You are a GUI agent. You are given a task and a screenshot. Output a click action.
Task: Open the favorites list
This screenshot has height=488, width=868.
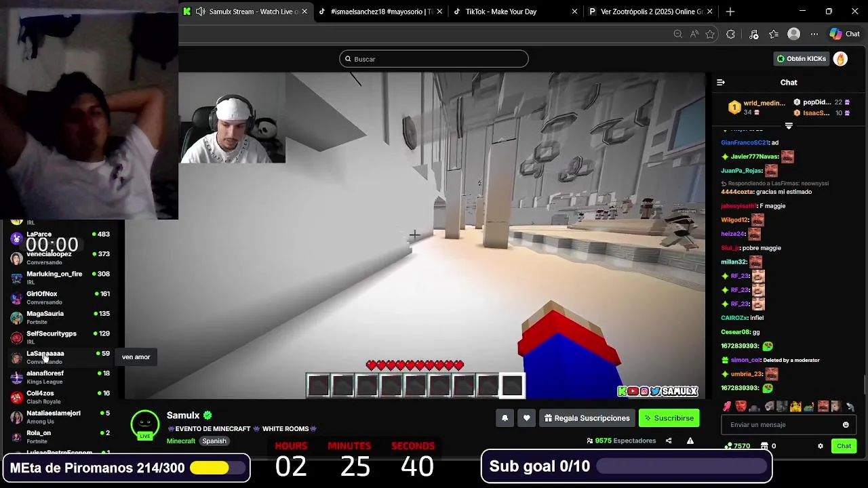[x=774, y=34]
